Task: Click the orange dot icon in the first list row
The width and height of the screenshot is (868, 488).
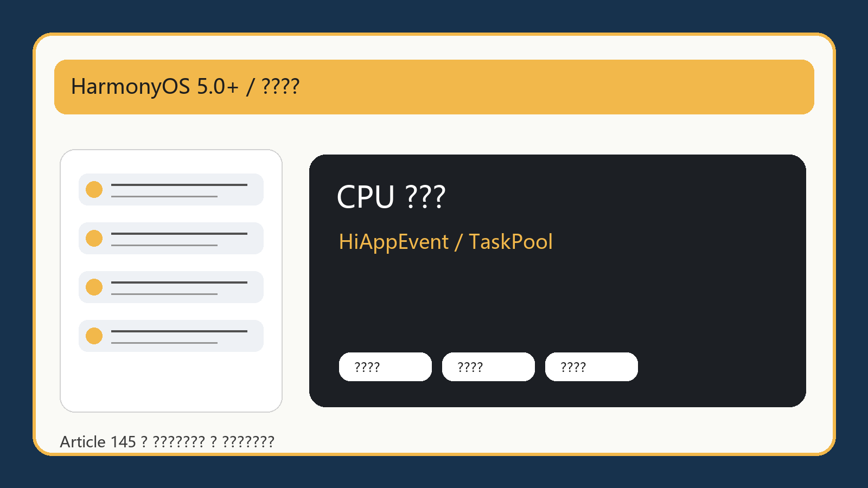Action: (94, 190)
